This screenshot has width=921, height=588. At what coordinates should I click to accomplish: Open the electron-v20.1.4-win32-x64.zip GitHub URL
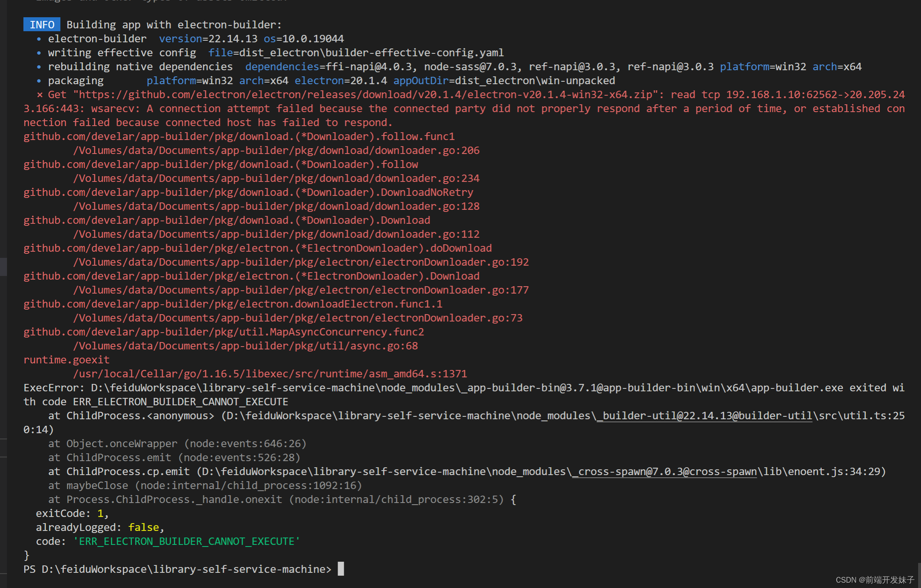coord(366,95)
